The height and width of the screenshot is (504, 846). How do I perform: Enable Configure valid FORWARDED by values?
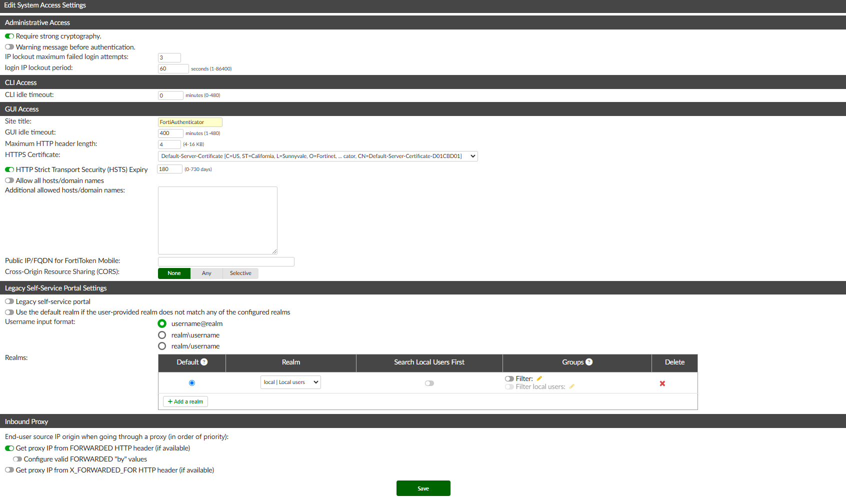pyautogui.click(x=17, y=459)
